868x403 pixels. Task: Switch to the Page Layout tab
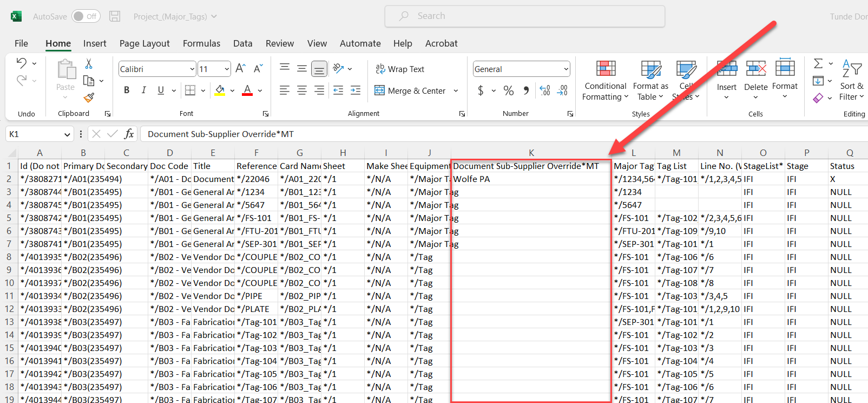144,43
